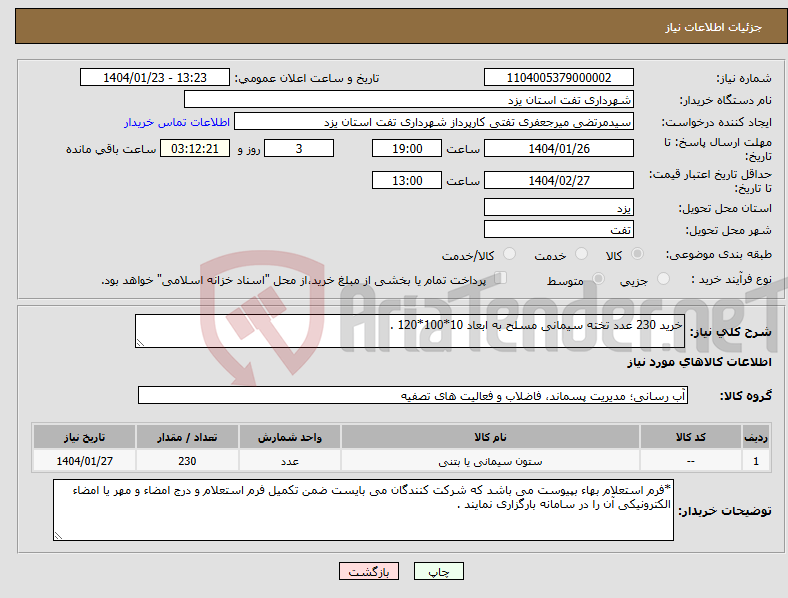The image size is (788, 598).
Task: Click the گروه کالا label
Action: pos(746,396)
